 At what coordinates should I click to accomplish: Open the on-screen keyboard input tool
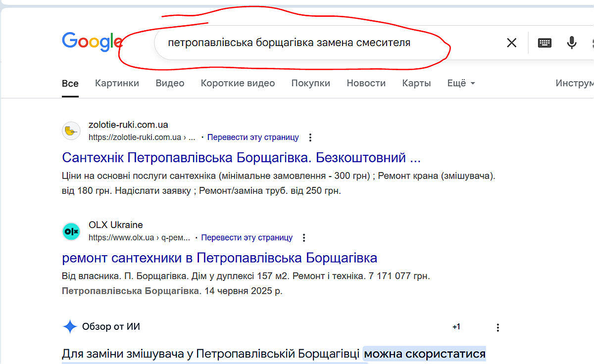(545, 43)
